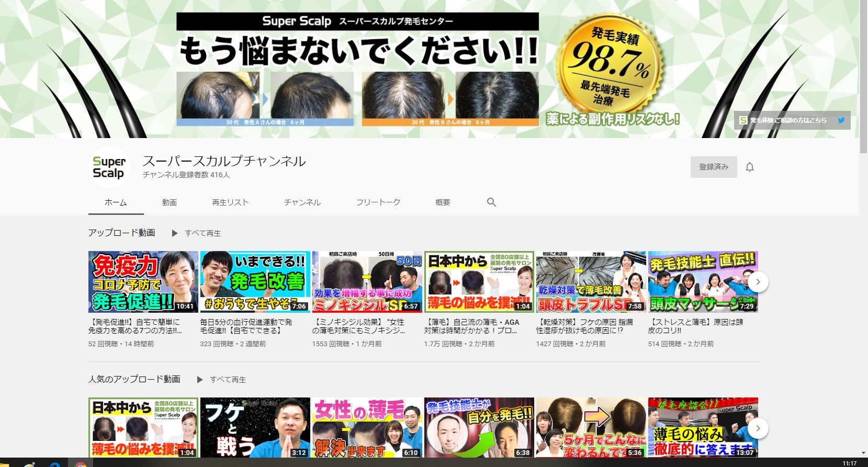Image resolution: width=868 pixels, height=467 pixels.
Task: Click すべて再生 next to アップロード動画
Action: tap(203, 233)
